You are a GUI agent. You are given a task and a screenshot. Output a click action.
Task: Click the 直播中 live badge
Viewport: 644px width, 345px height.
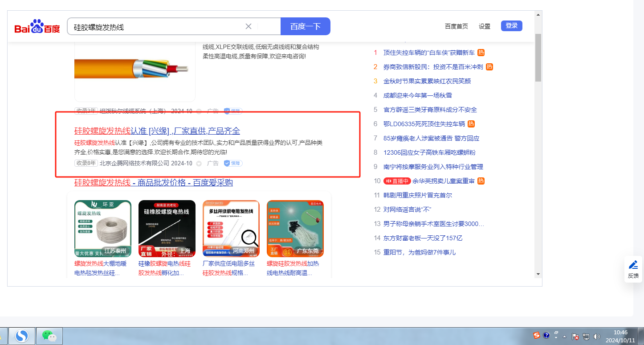pyautogui.click(x=397, y=181)
